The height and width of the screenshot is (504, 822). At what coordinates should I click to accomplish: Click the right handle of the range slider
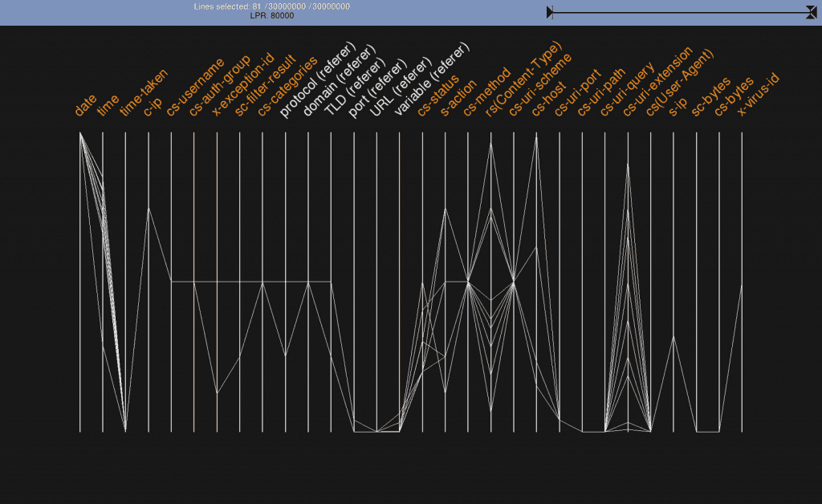[812, 12]
